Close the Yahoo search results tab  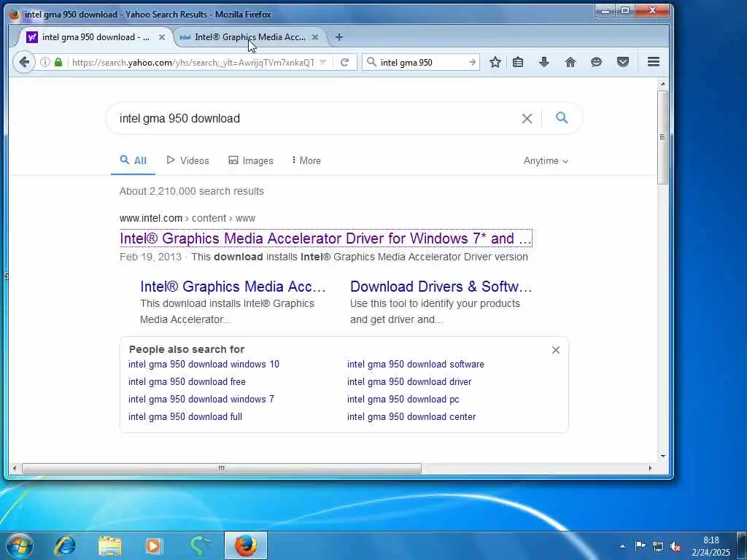coord(161,37)
